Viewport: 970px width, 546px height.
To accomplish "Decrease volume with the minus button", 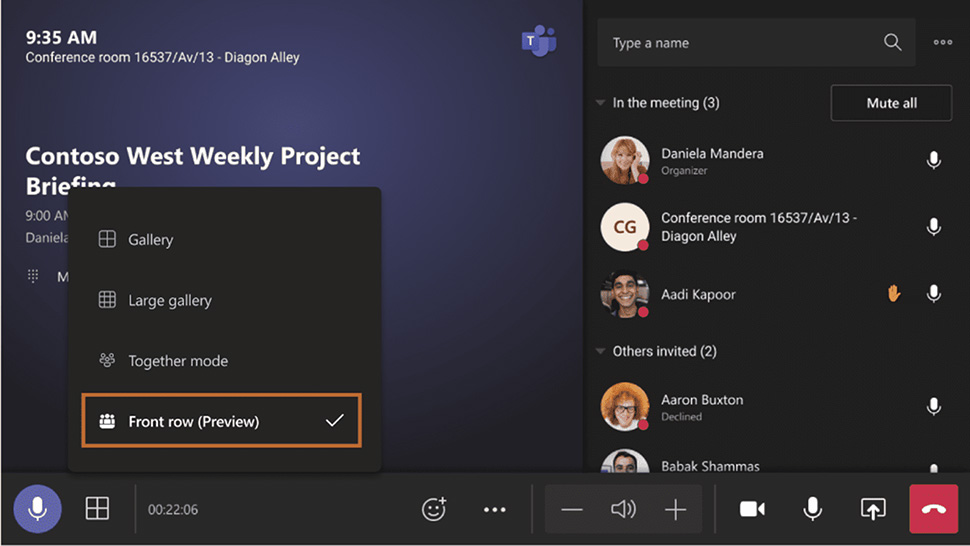I will [x=572, y=510].
